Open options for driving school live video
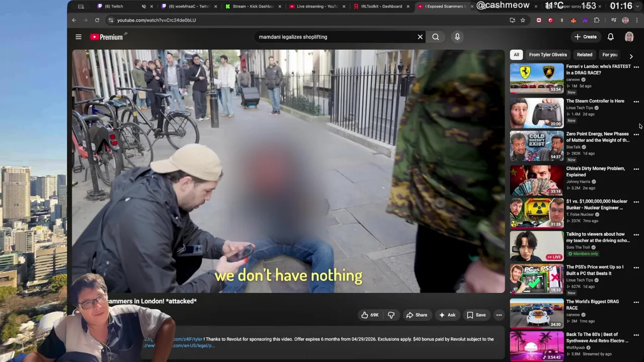 636,235
